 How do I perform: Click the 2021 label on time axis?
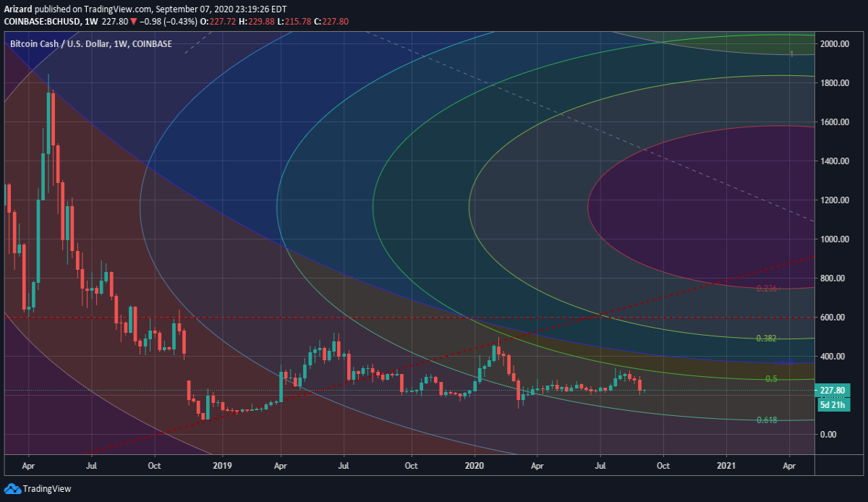(x=727, y=467)
